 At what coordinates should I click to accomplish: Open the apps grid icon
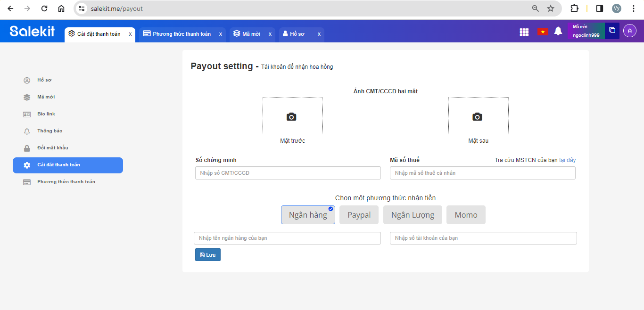tap(524, 32)
